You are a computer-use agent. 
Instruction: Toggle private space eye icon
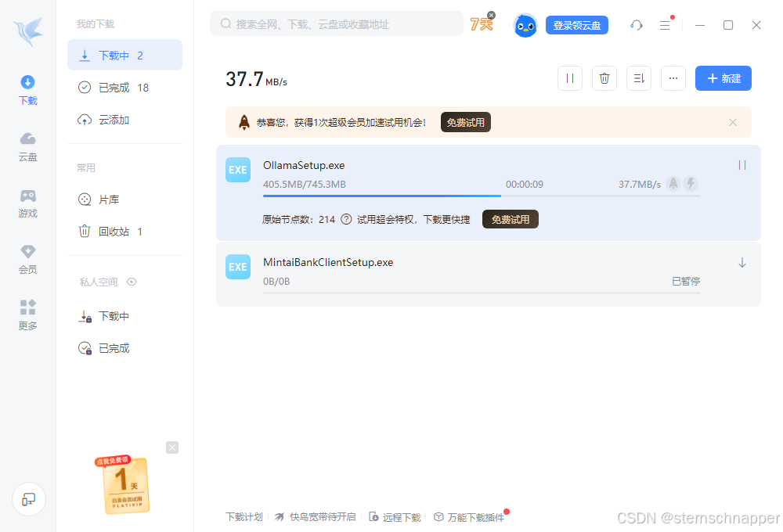pos(132,282)
